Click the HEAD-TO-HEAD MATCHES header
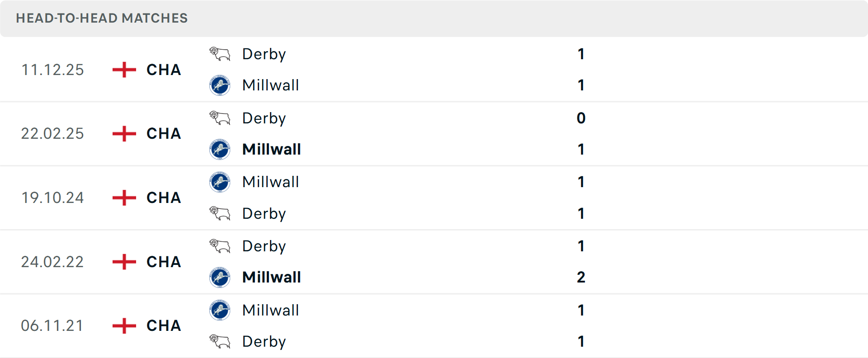 click(101, 19)
